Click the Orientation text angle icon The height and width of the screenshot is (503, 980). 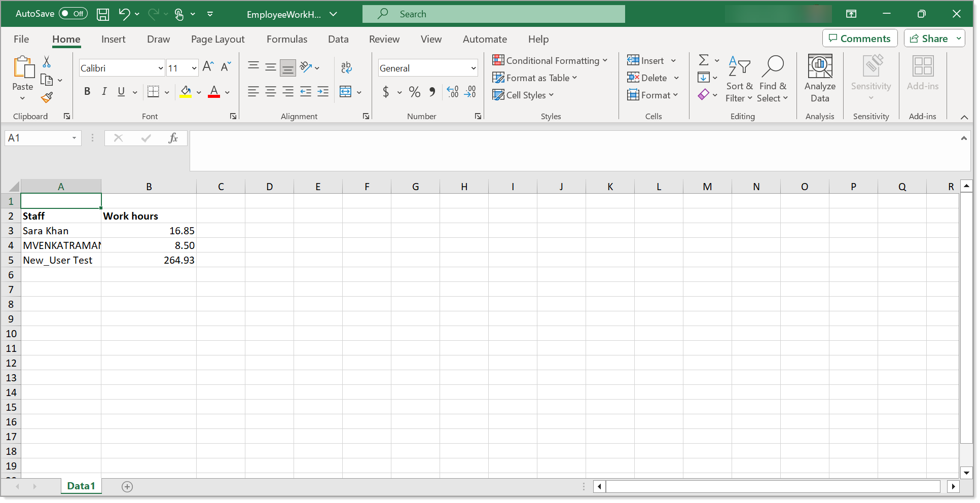tap(306, 66)
